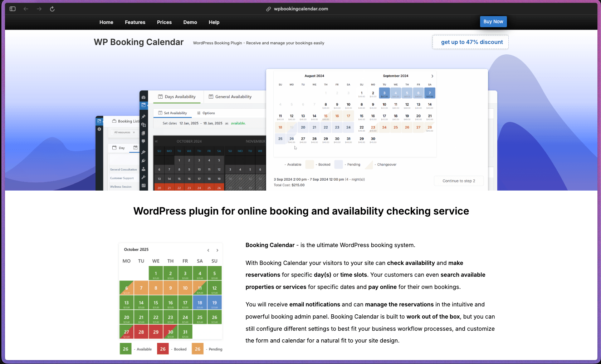Screen dimensions: 601x364
Task: Toggle the browser sidebar icon
Action: click(13, 9)
